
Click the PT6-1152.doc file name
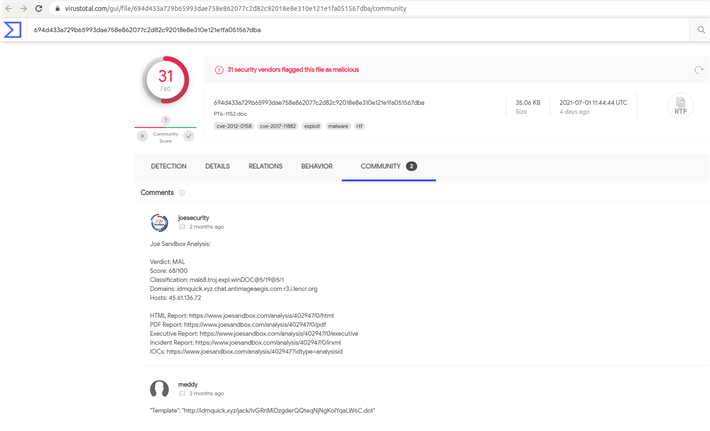coord(230,114)
